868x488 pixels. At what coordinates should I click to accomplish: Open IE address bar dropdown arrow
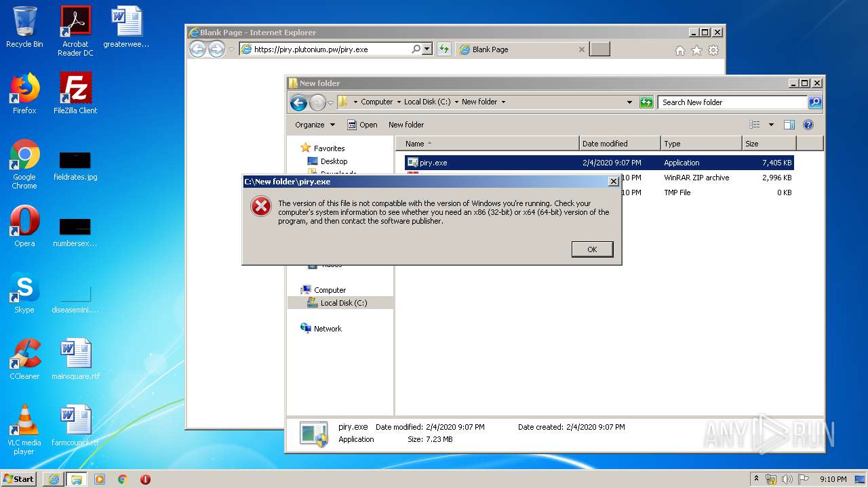tap(427, 49)
